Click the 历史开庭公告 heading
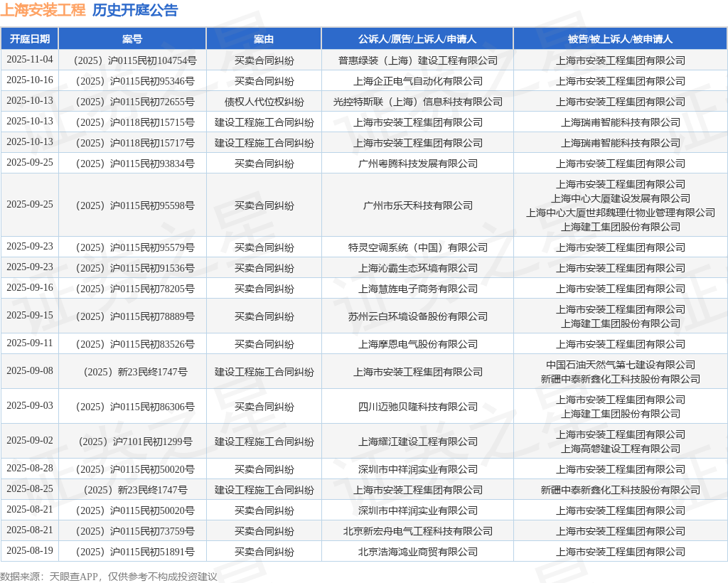Image resolution: width=728 pixels, height=583 pixels. click(135, 10)
